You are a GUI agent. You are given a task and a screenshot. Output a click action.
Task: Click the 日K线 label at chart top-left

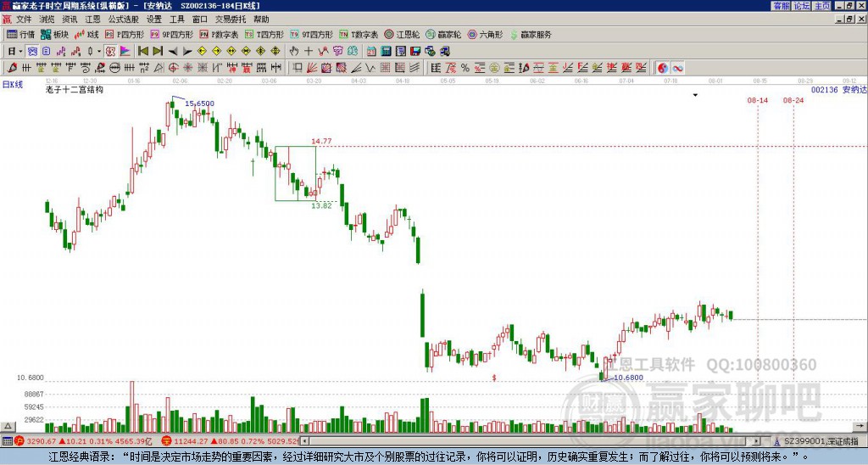[13, 85]
